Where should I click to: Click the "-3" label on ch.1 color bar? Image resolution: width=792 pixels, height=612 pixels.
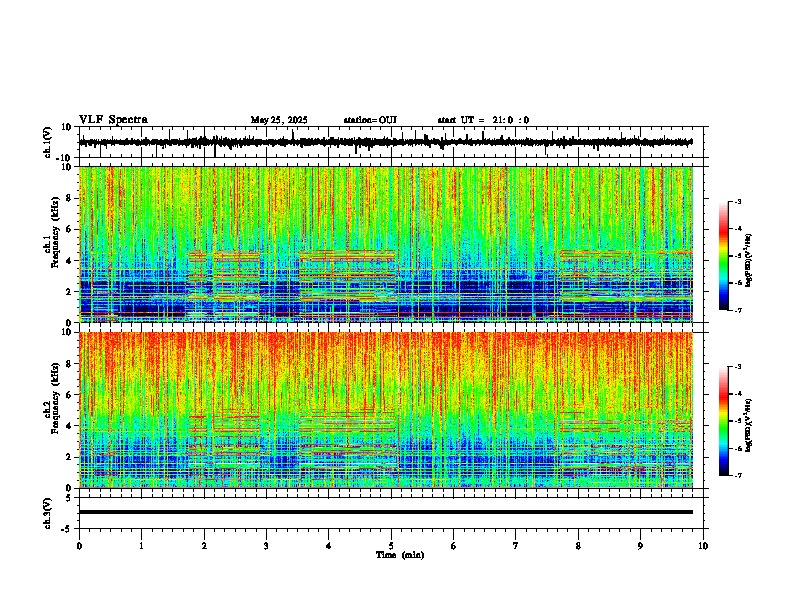click(738, 201)
